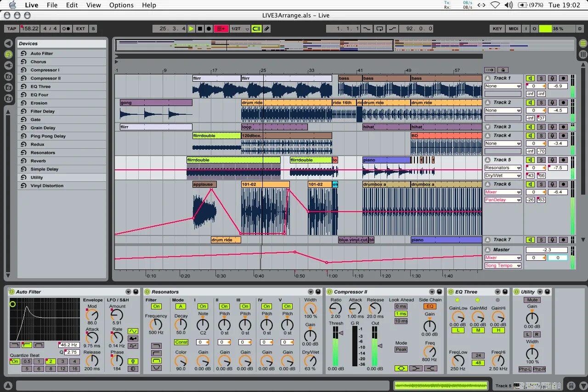Open the Help menu
Screen dimensions: 588x392
149,5
